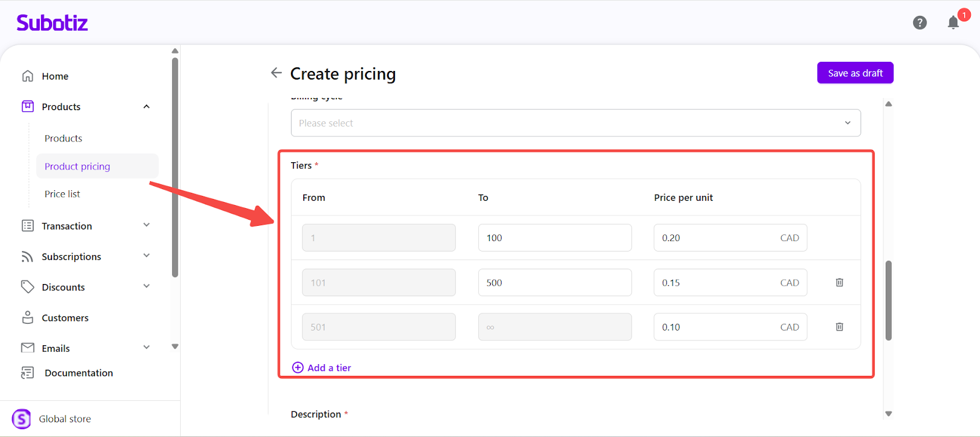Screen dimensions: 980x437
Task: Expand the Transaction sidebar menu
Action: pyautogui.click(x=146, y=225)
